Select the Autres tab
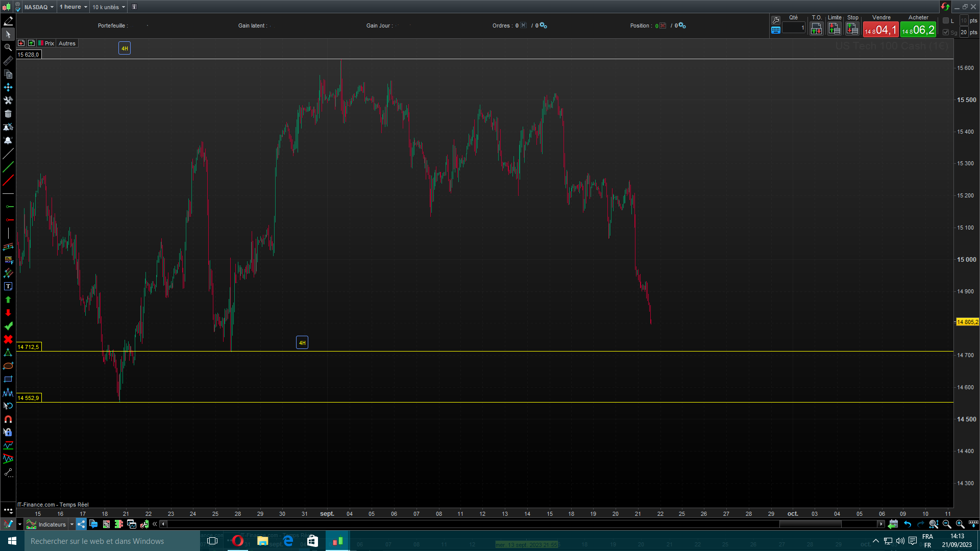 point(67,43)
